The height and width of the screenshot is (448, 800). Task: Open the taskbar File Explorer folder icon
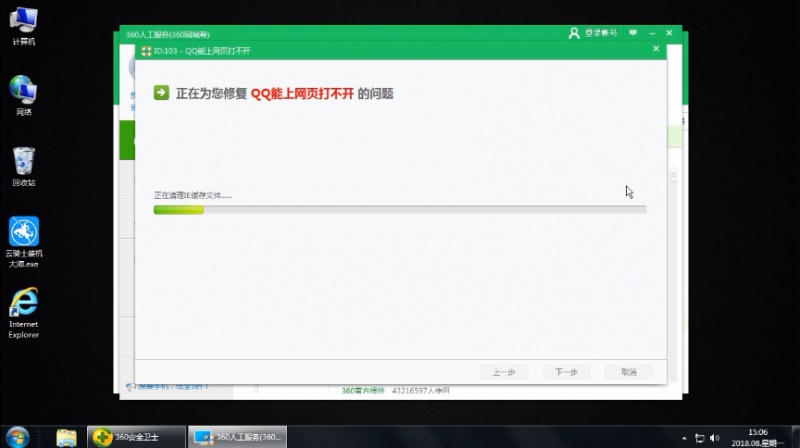(66, 437)
